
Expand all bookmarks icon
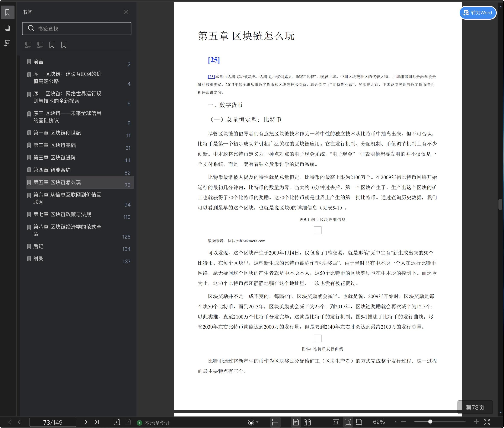[28, 45]
